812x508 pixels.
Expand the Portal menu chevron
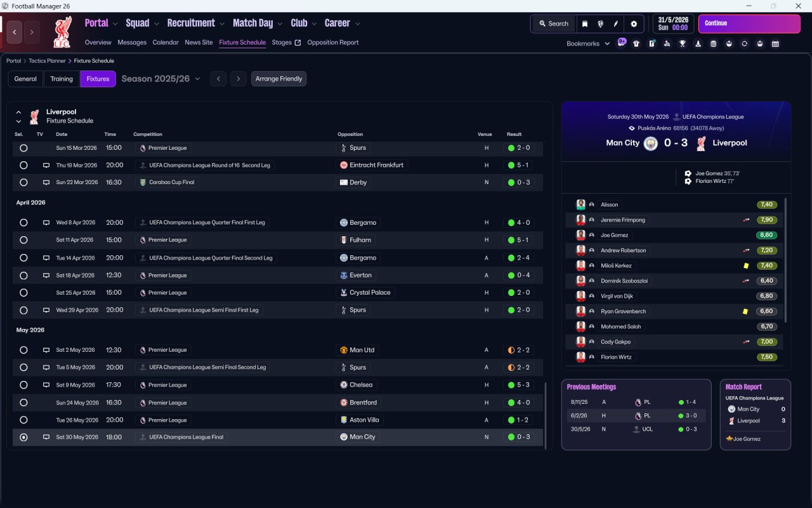pos(115,23)
